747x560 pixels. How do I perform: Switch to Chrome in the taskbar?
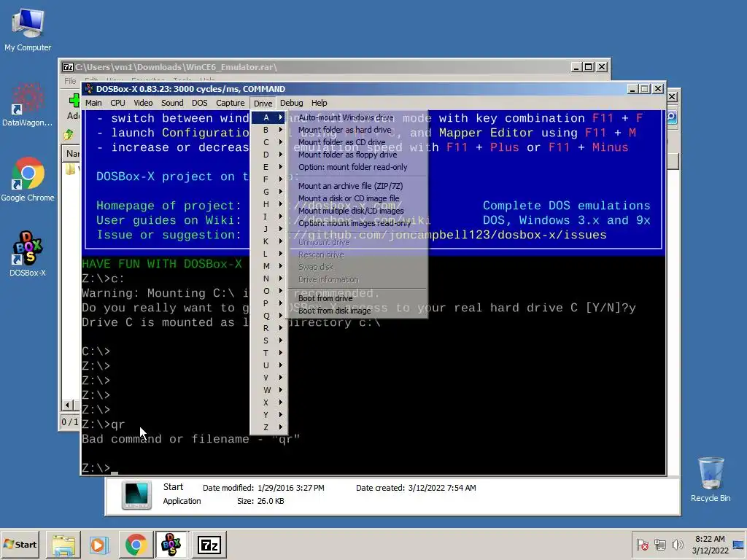[136, 544]
